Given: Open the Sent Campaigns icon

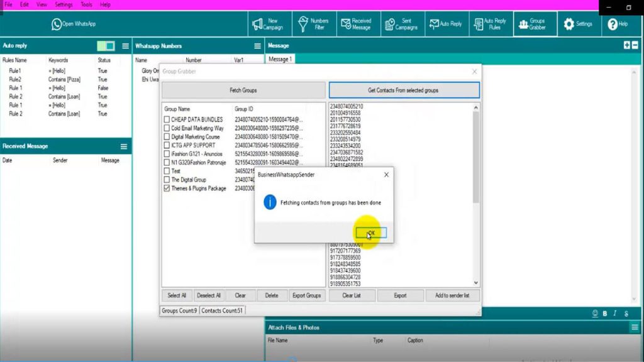Looking at the screenshot, I should click(x=401, y=24).
